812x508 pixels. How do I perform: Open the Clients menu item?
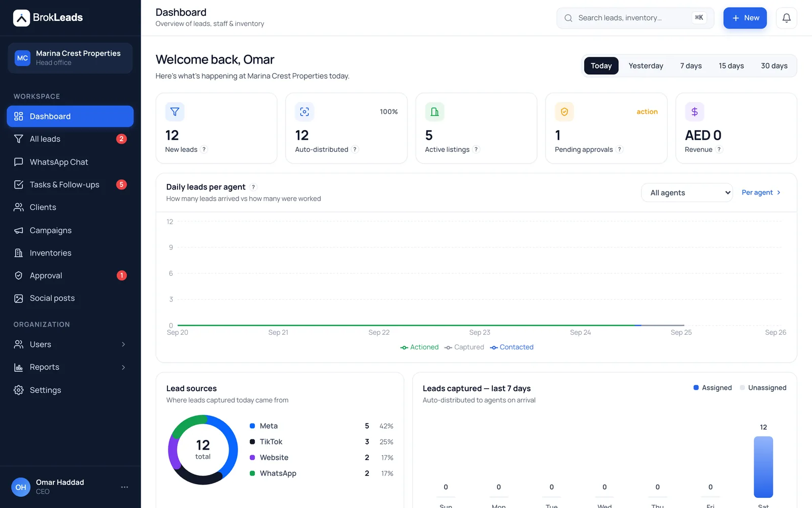[x=70, y=207]
